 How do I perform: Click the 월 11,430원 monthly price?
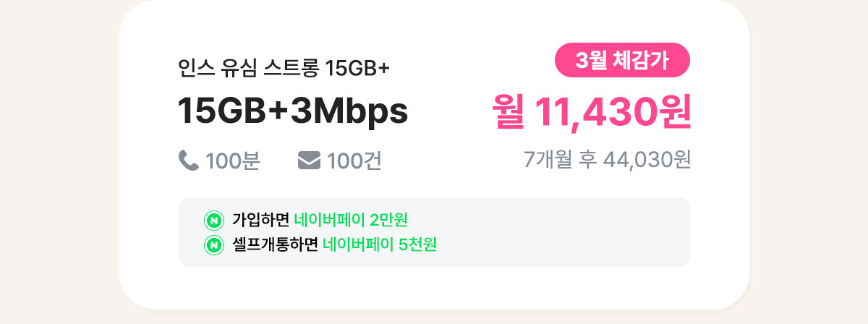[592, 112]
